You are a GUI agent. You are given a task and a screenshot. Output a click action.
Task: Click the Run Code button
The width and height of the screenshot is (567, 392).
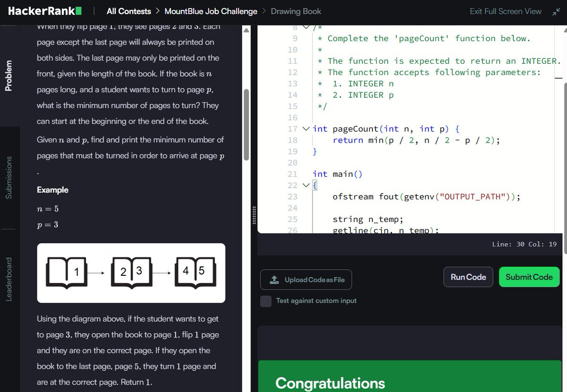[468, 277]
